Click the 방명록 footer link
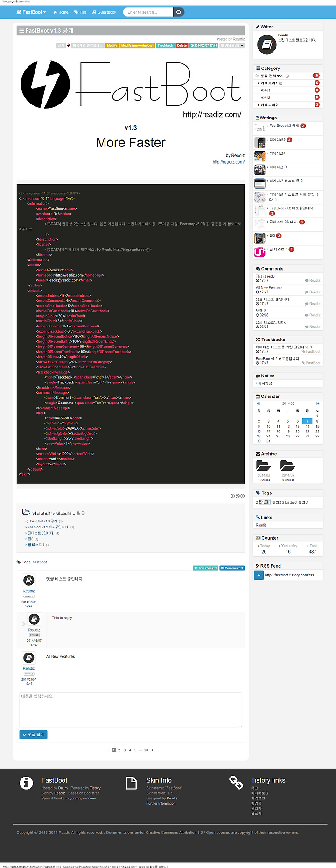336x868 pixels. tap(256, 803)
